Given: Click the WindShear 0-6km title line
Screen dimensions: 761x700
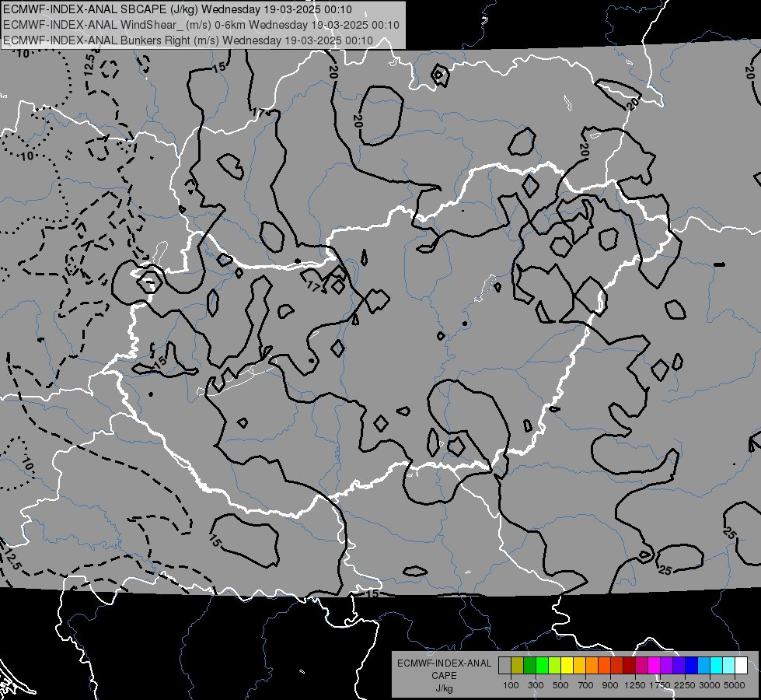Looking at the screenshot, I should click(x=201, y=25).
